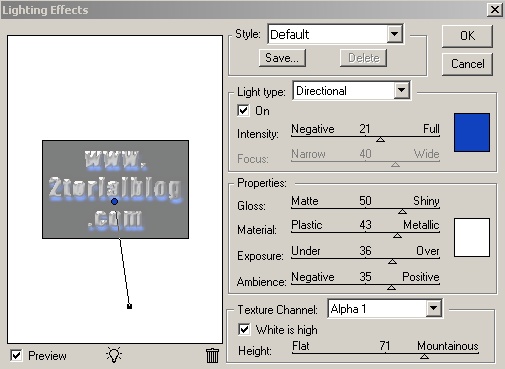505x369 pixels.
Task: Open the white material color swatch
Action: [x=472, y=237]
